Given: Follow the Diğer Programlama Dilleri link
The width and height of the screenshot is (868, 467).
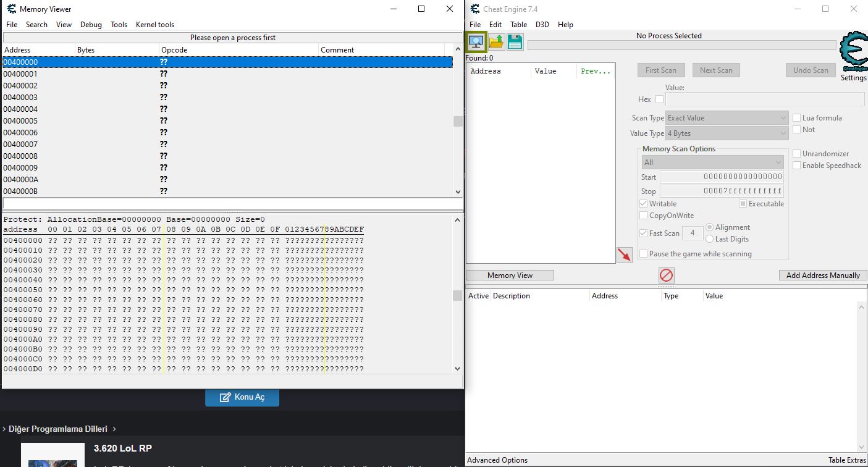Looking at the screenshot, I should click(58, 429).
